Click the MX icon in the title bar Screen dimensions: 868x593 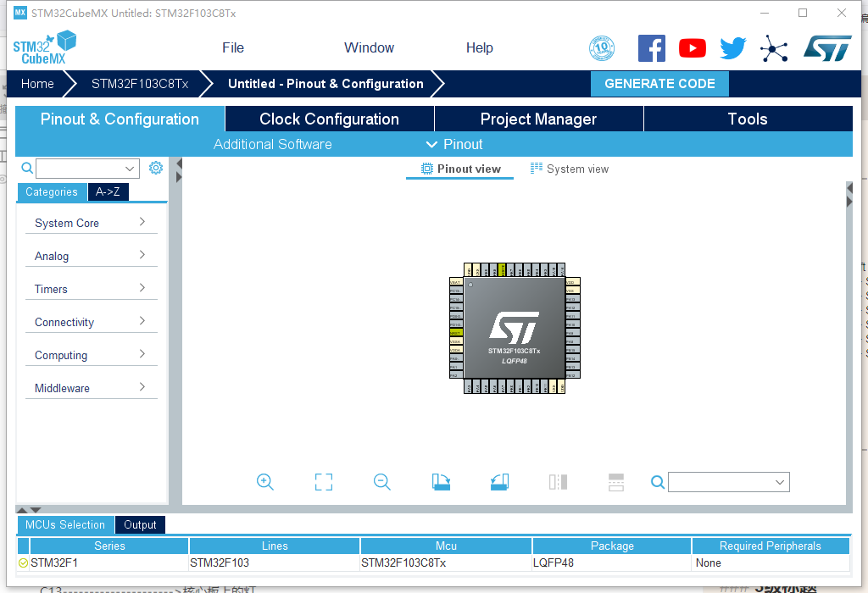tap(20, 12)
